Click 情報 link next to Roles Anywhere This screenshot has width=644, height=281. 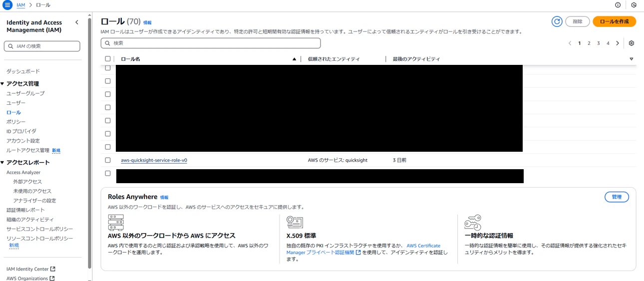[x=164, y=197]
